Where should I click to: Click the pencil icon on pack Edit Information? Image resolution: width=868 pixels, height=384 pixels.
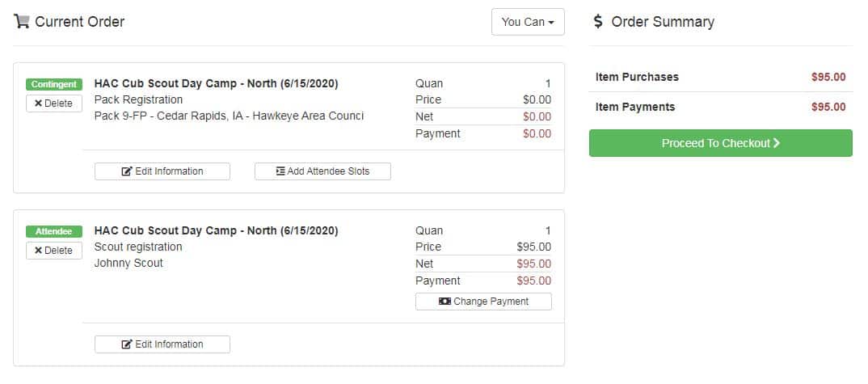coord(127,171)
